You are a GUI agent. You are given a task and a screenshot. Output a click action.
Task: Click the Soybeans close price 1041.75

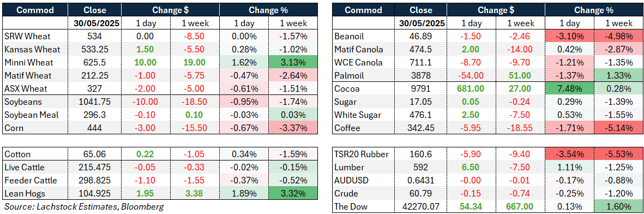click(94, 102)
